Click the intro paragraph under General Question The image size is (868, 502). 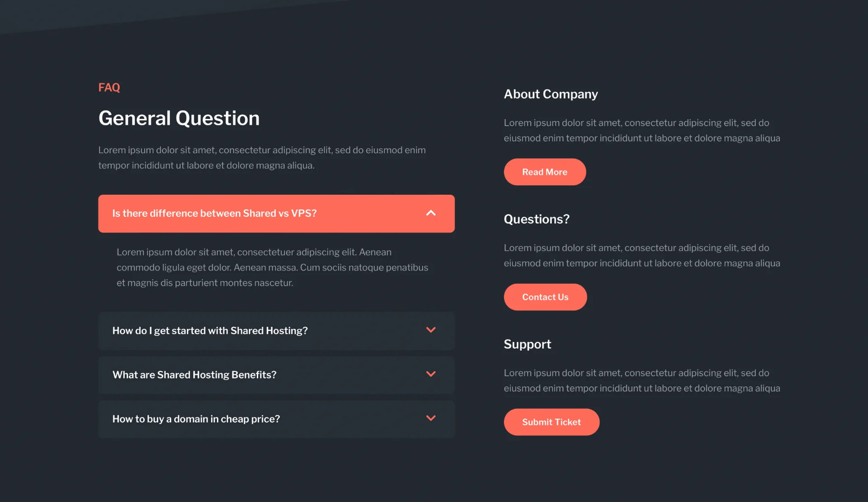click(x=262, y=158)
